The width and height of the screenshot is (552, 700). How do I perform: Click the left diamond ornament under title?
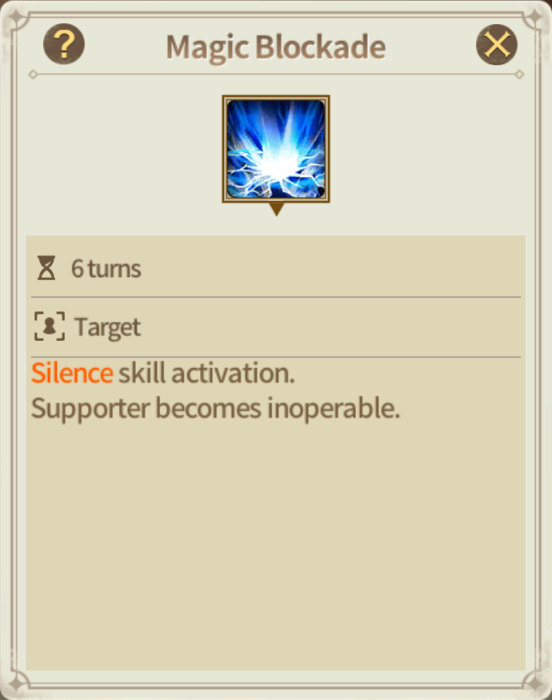click(x=33, y=75)
